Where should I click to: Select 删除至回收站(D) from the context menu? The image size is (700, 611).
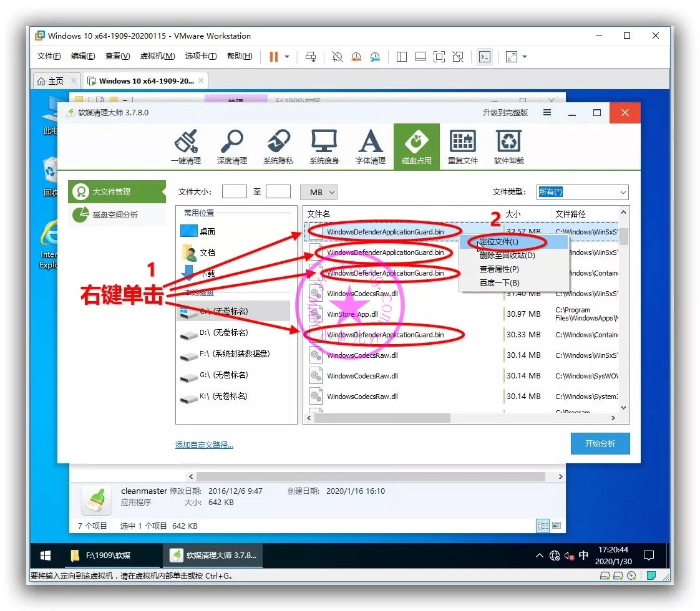pos(507,256)
